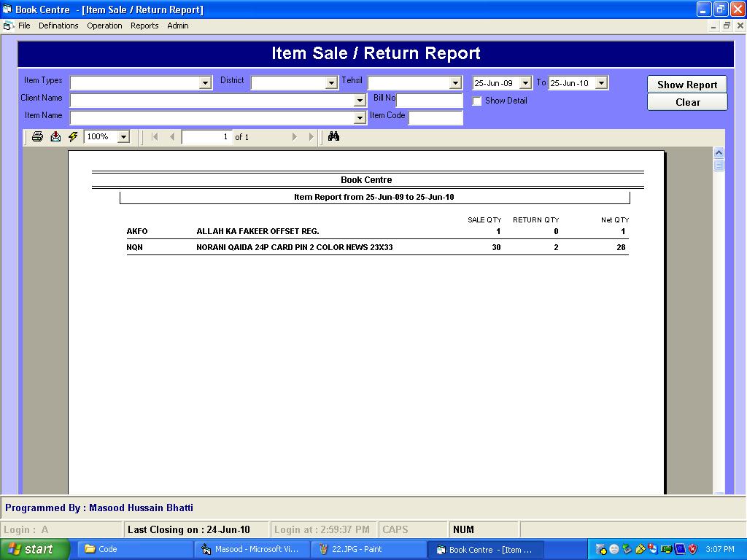Restore the inner report window
747x560 pixels.
tap(727, 26)
